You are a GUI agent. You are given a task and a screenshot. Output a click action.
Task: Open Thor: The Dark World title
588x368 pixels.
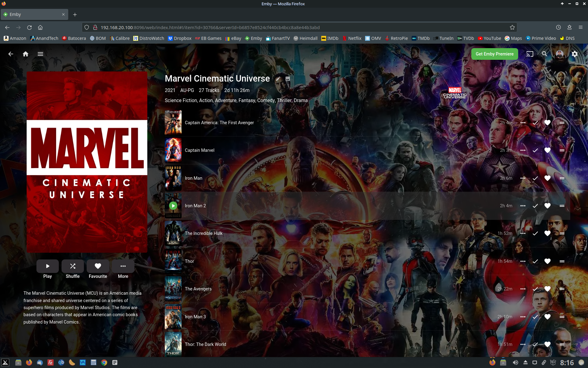(205, 344)
